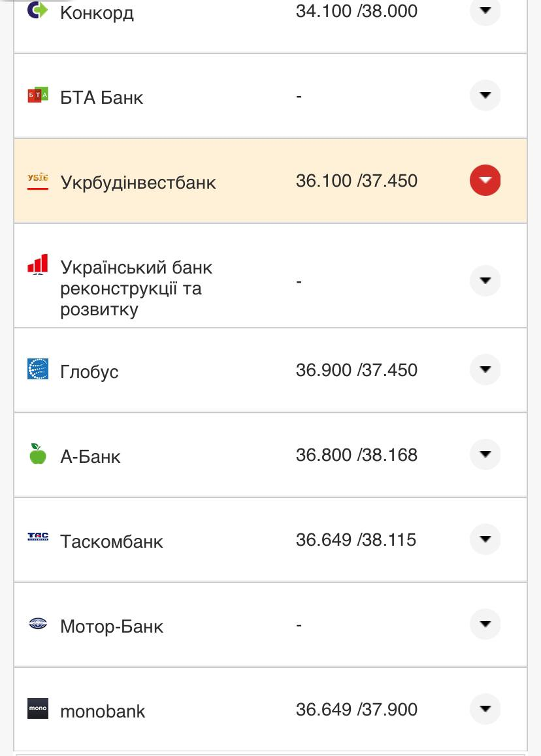Click the Konkord bank logo icon
Image resolution: width=541 pixels, height=756 pixels.
pyautogui.click(x=38, y=10)
